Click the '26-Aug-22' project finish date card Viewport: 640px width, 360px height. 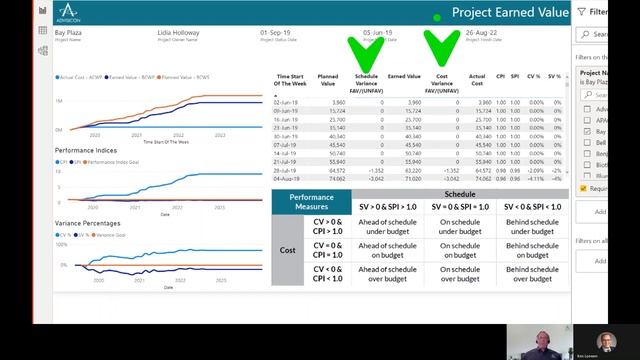[x=481, y=33]
